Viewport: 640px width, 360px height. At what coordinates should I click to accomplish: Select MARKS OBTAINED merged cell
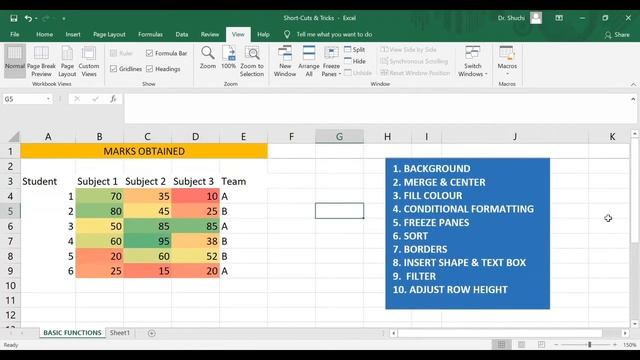[x=144, y=151]
